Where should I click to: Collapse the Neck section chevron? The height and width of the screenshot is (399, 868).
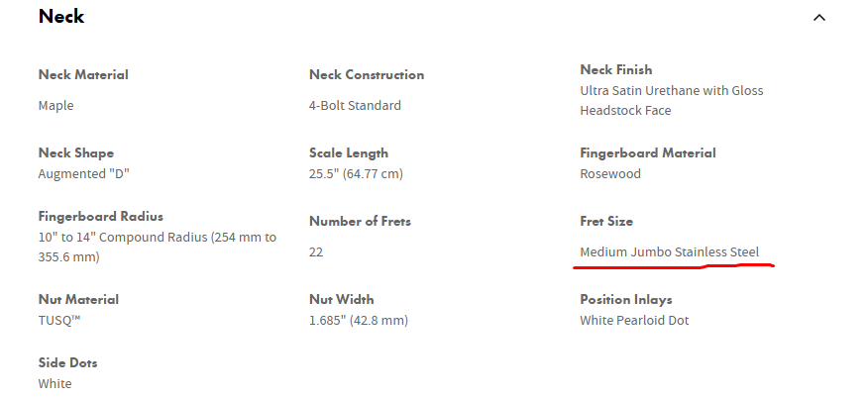818,17
